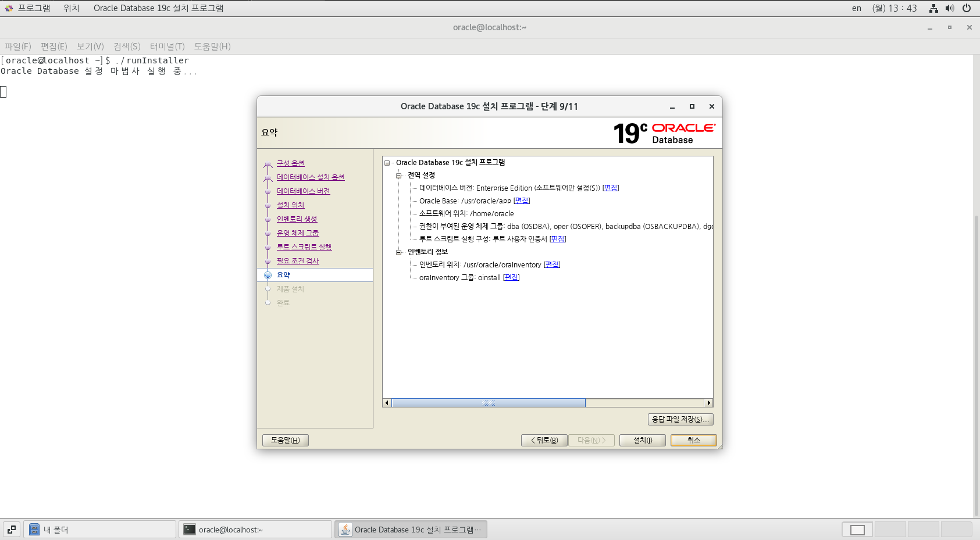
Task: Switch to oracle@localhost terminal taskbar entry
Action: (255, 530)
